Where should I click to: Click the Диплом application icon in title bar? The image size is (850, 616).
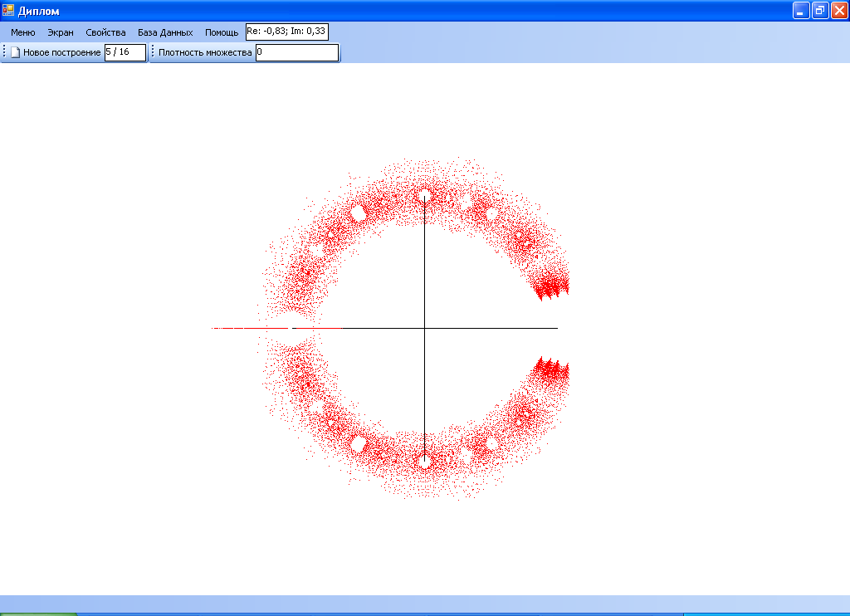(x=8, y=11)
